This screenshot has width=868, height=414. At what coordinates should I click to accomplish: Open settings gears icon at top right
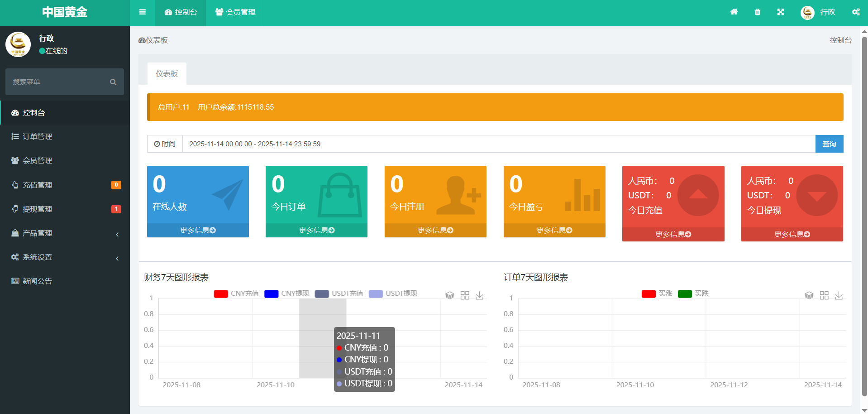[x=856, y=12]
